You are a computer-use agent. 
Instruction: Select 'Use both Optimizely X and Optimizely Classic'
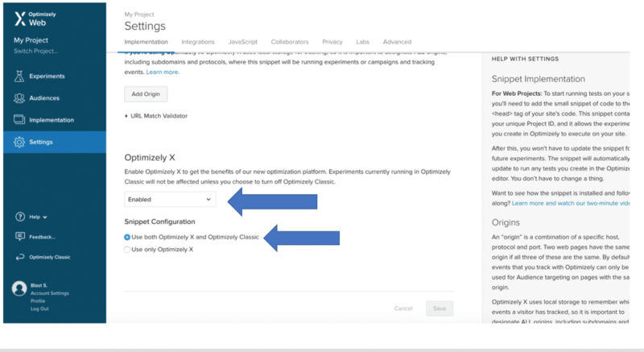tap(127, 237)
